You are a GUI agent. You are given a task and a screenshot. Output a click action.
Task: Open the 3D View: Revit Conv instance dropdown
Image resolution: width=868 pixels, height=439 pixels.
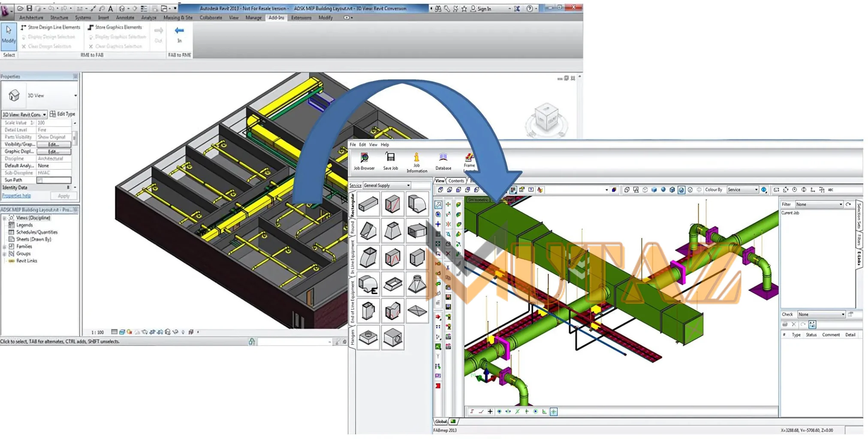click(24, 114)
